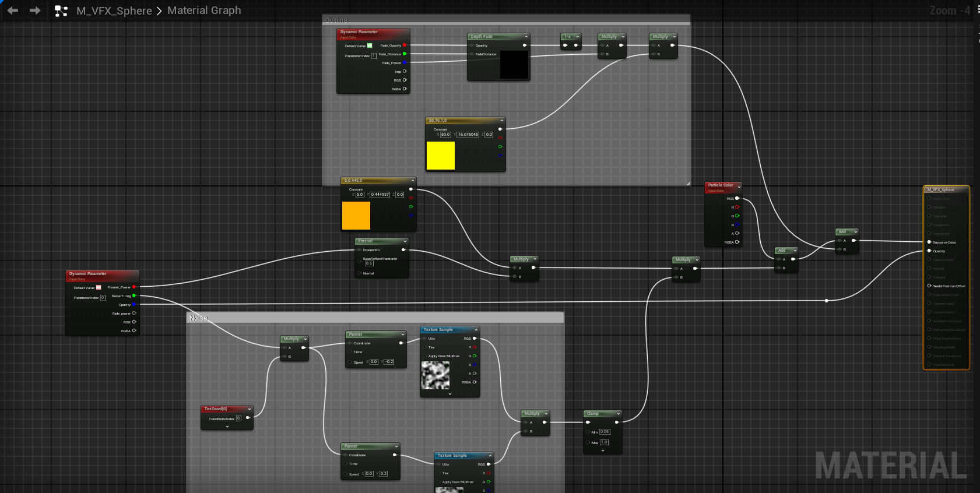The image size is (980, 493).
Task: Click Depth Fade FadeDistance input pin
Action: 472,54
